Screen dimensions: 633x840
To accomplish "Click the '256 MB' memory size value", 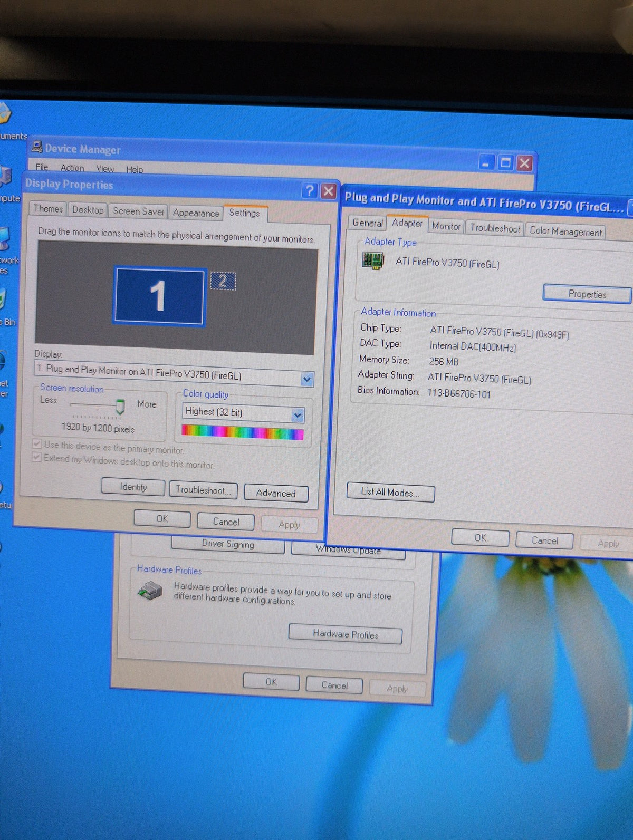I will [444, 362].
